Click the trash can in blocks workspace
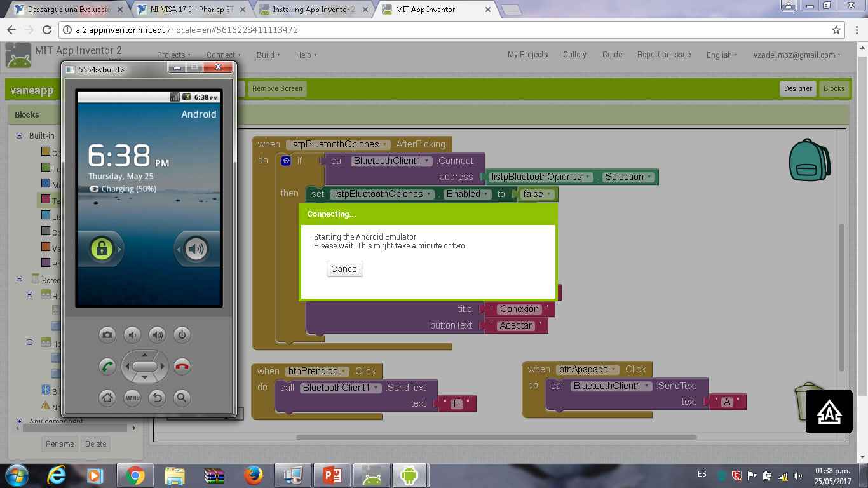The image size is (868, 488). [x=808, y=402]
